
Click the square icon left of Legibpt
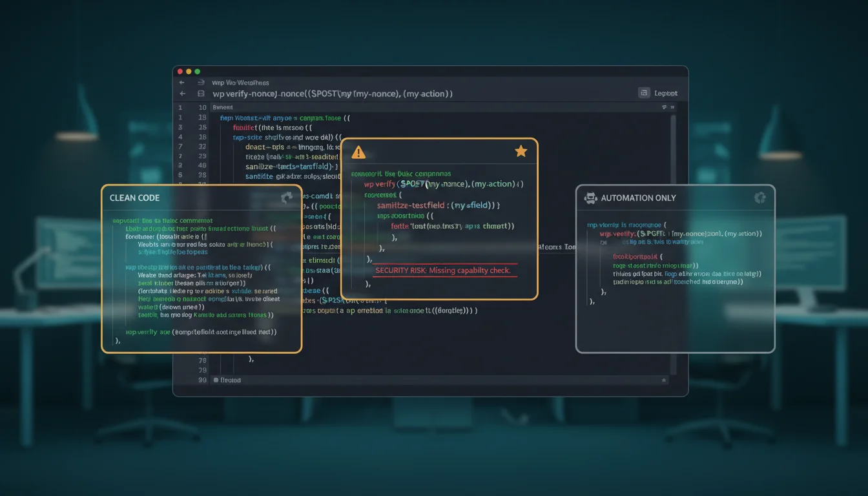(x=643, y=93)
